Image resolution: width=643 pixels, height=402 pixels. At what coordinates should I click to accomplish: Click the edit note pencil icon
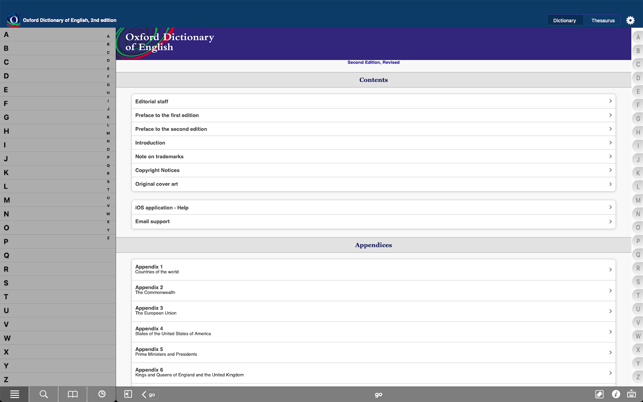(599, 394)
